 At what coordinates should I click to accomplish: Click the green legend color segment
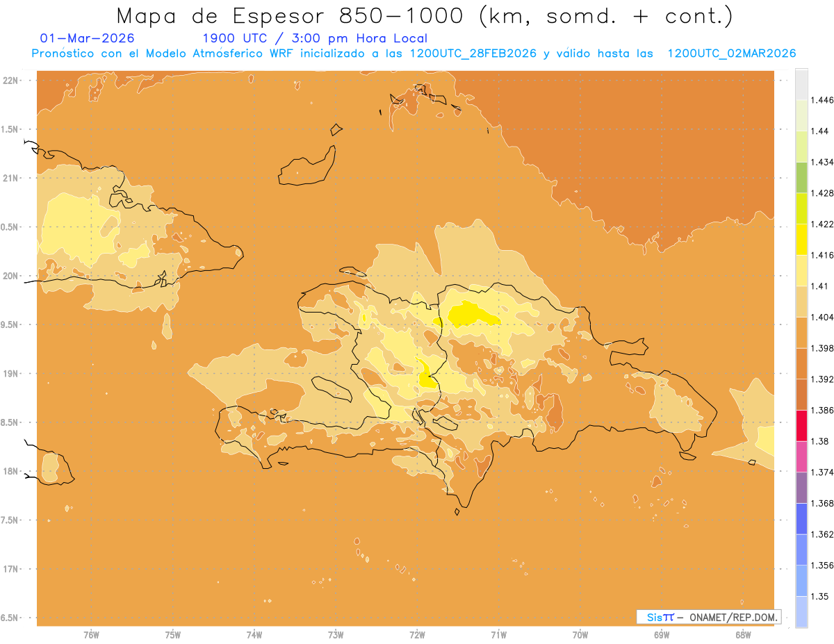click(801, 177)
